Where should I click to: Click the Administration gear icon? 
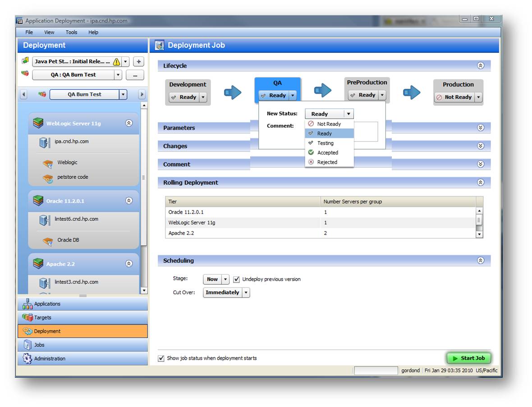pyautogui.click(x=27, y=358)
